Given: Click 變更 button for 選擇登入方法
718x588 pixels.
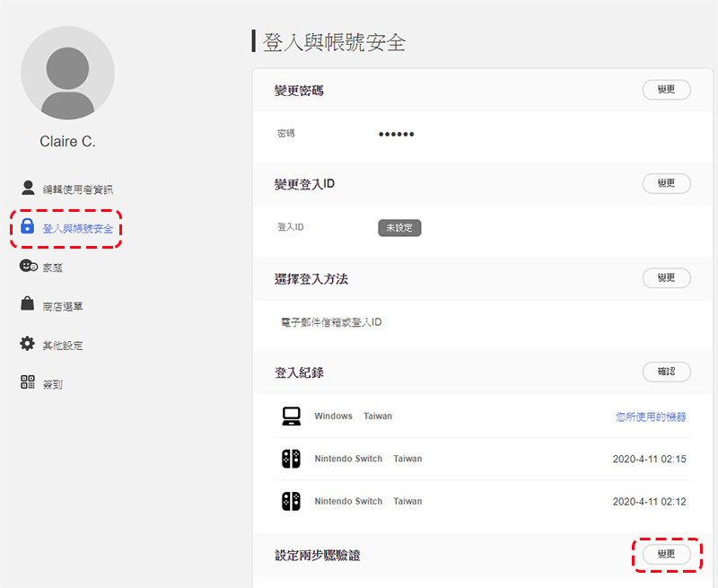Looking at the screenshot, I should 666,277.
